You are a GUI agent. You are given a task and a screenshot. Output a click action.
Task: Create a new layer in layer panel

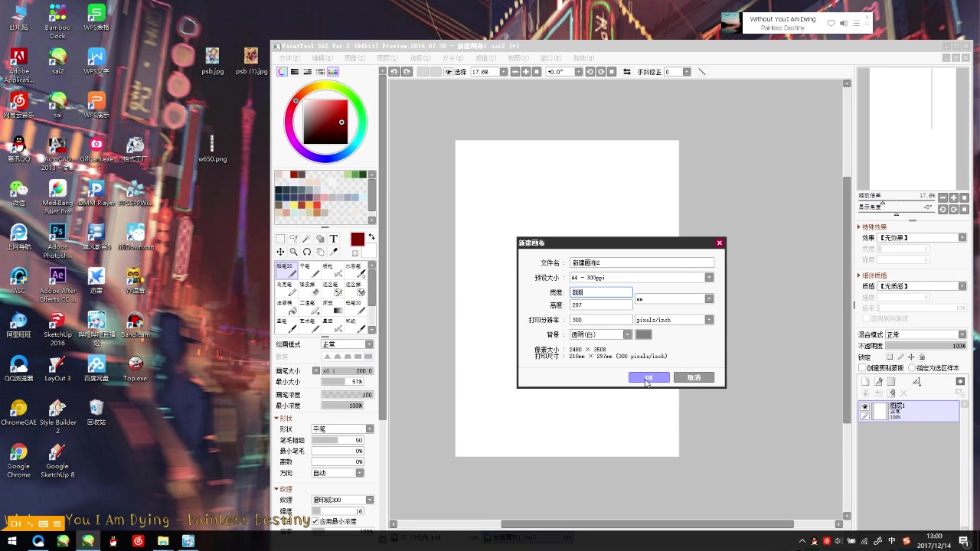(x=865, y=381)
